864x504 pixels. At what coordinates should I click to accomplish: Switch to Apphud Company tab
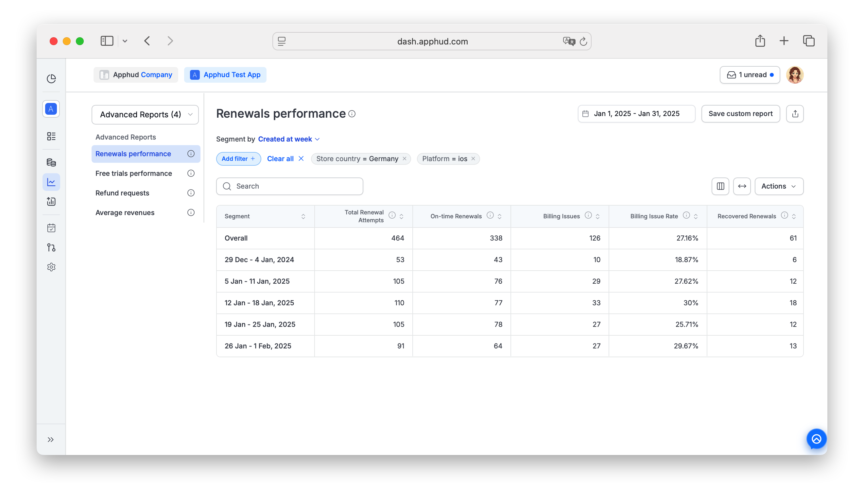tap(136, 75)
